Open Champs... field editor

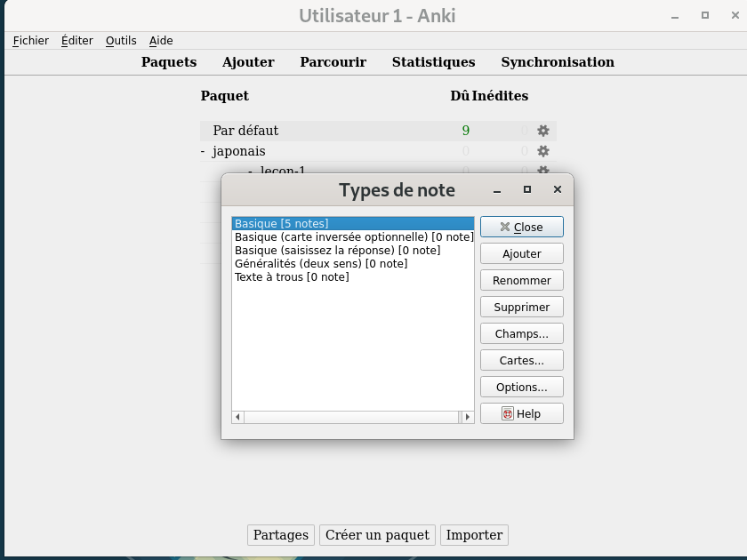tap(521, 333)
